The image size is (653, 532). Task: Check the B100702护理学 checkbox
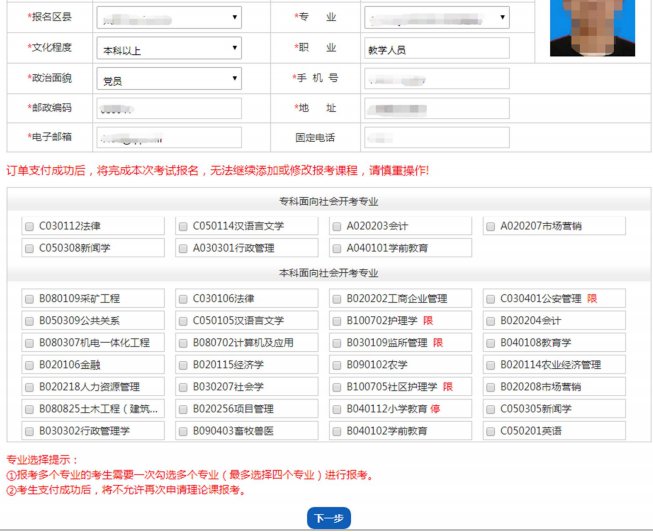point(337,320)
